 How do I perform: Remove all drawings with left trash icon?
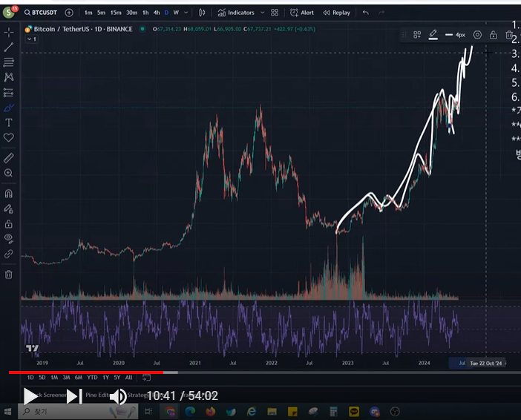(9, 275)
